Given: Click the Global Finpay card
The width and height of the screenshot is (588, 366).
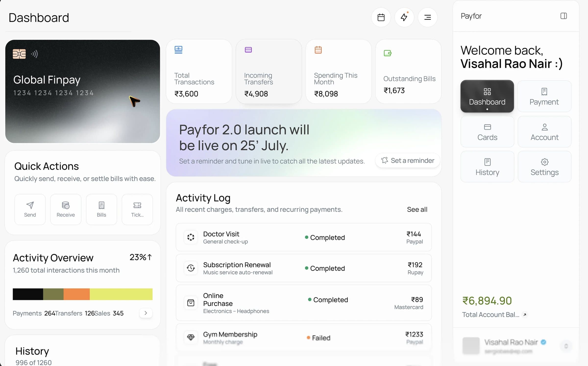Looking at the screenshot, I should (83, 91).
